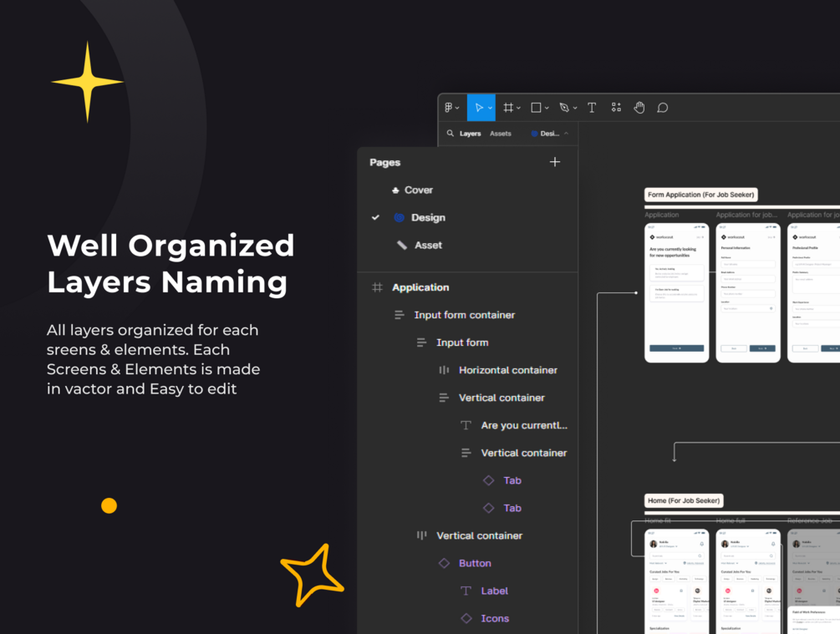Viewport: 840px width, 634px height.
Task: Open the Asset page
Action: tap(428, 246)
